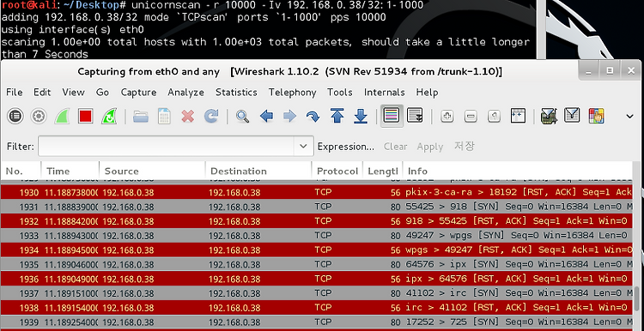The image size is (644, 331).
Task: Toggle auto scroll in live capture
Action: click(415, 116)
